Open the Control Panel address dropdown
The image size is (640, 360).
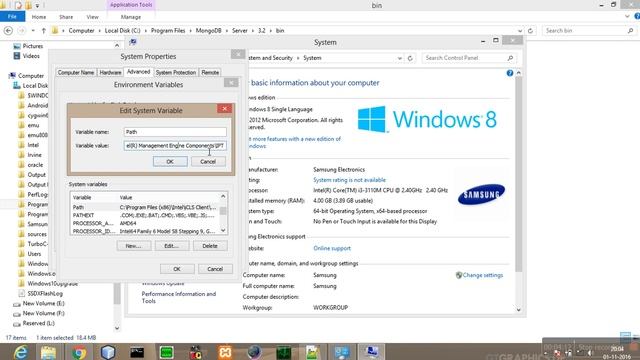coord(400,58)
